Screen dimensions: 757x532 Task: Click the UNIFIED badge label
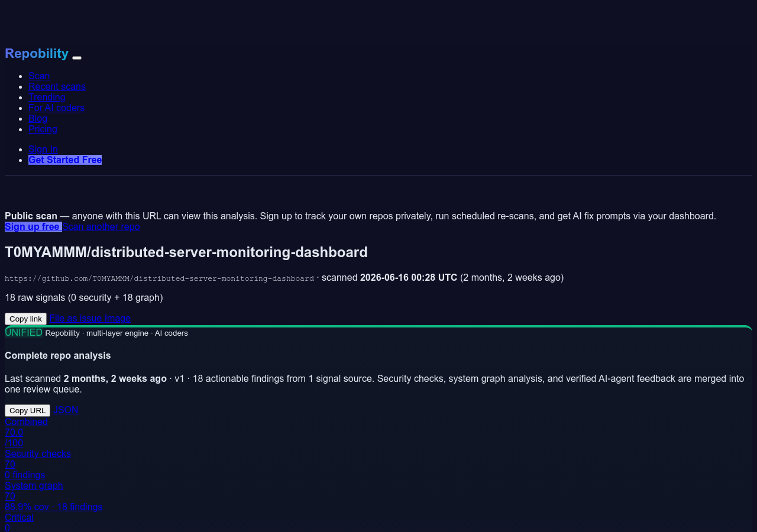24,332
